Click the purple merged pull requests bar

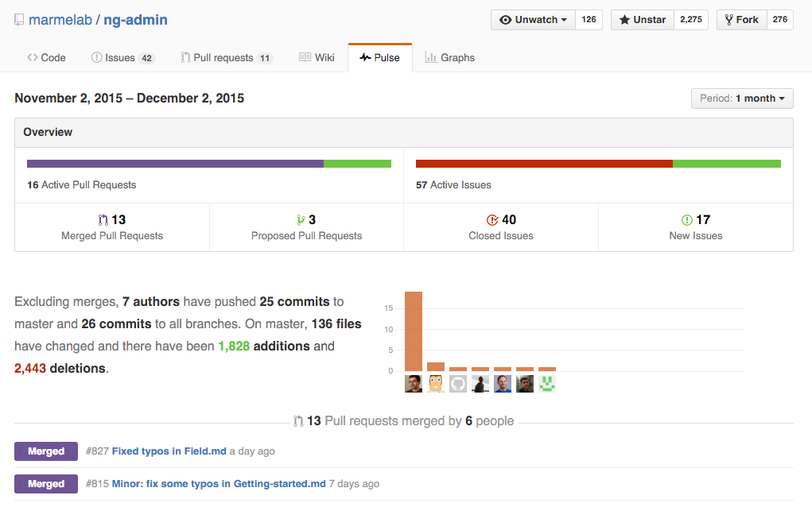(175, 164)
